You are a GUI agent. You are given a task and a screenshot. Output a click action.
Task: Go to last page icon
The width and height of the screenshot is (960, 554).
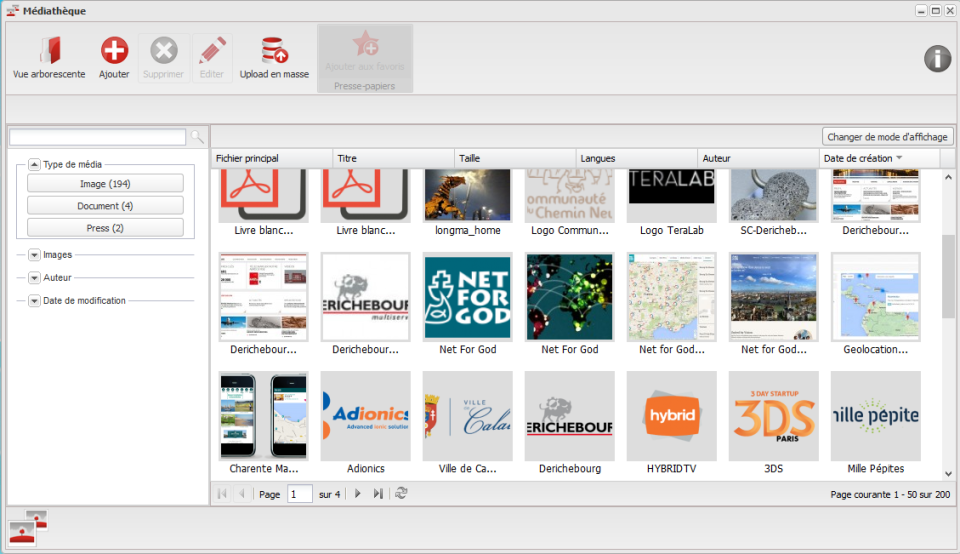click(x=378, y=493)
